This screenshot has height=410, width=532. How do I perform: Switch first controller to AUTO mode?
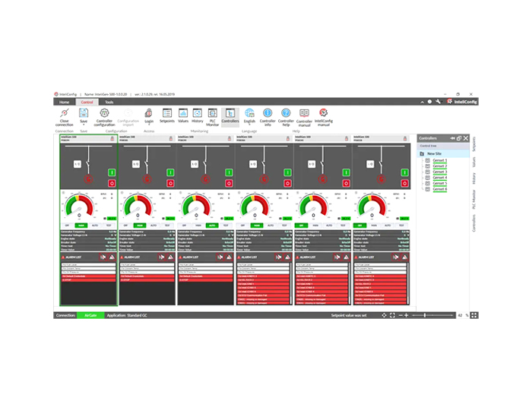click(94, 225)
